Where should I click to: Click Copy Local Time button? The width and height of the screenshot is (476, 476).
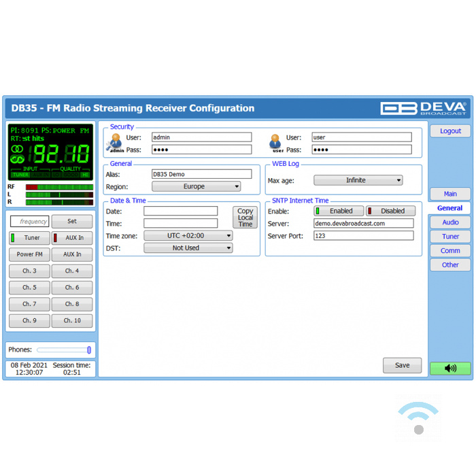pyautogui.click(x=245, y=218)
